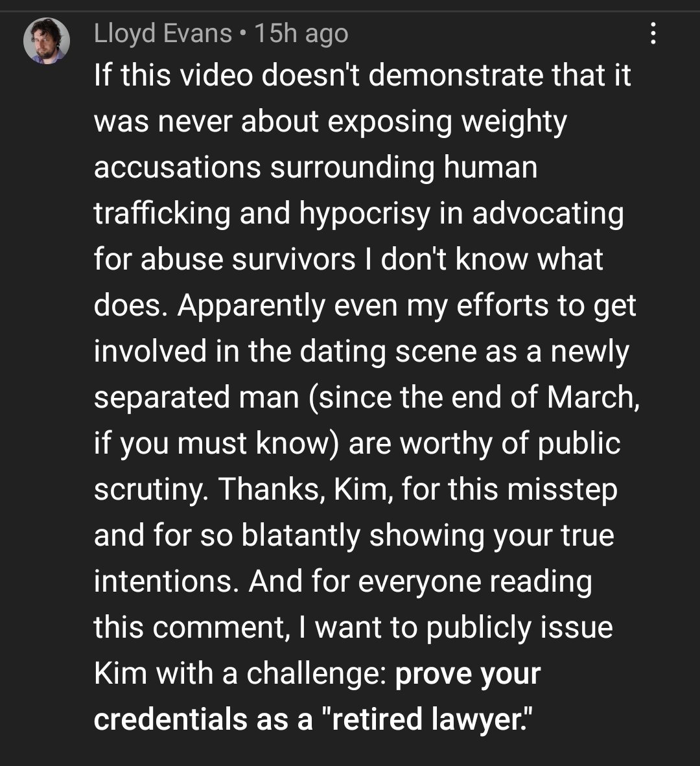
Task: Tap "Thanks, Kim," in the comment text
Action: point(305,489)
